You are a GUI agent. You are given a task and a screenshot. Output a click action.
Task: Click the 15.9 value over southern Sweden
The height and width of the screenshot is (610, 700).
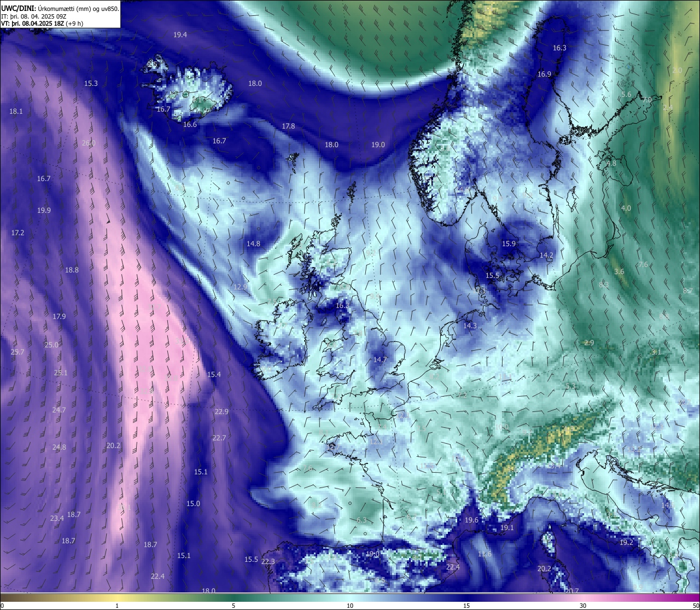tap(509, 243)
